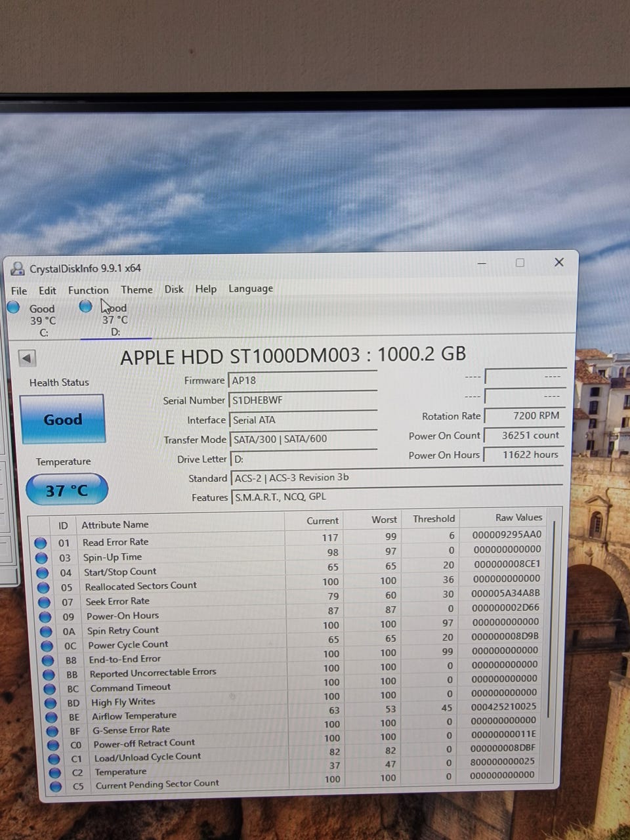Click the Read Error Rate status circle
Screen dimensions: 630x840
click(40, 543)
